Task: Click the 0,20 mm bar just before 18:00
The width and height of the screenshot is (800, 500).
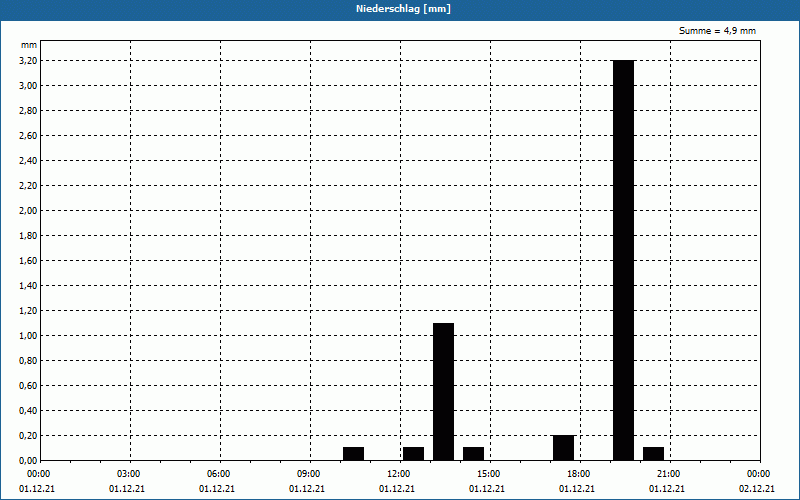Action: click(x=563, y=447)
